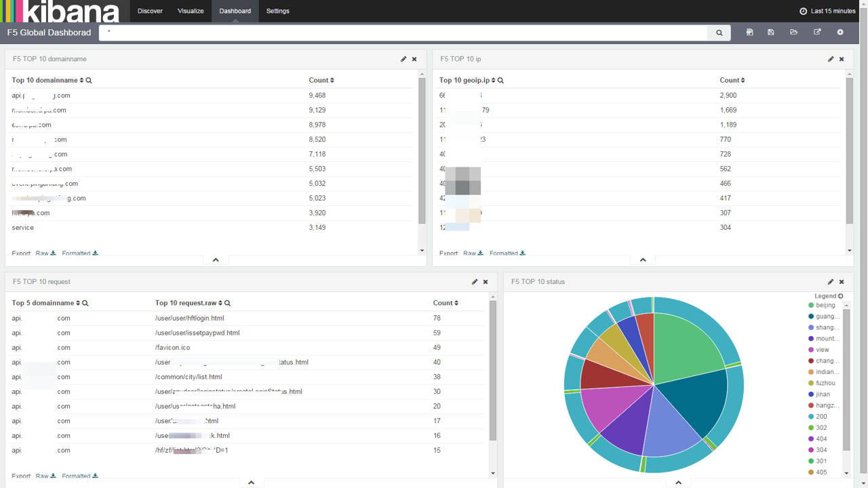Toggle the Legend arrow in status panel
This screenshot has width=868, height=488.
pyautogui.click(x=841, y=296)
